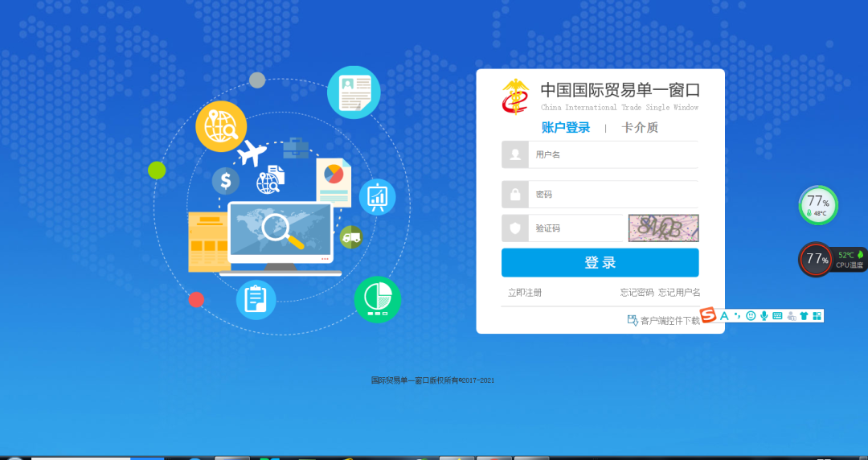Click the green delivery truck icon

point(350,236)
